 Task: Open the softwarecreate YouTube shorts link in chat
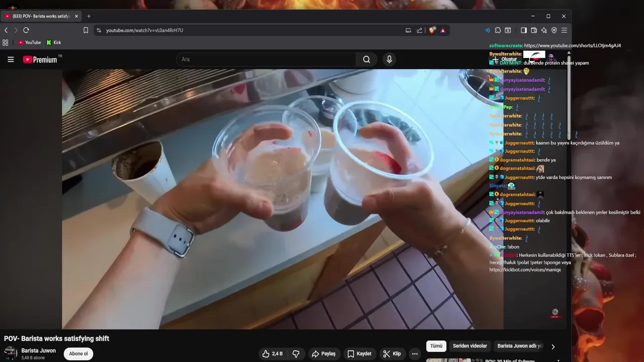(x=573, y=46)
